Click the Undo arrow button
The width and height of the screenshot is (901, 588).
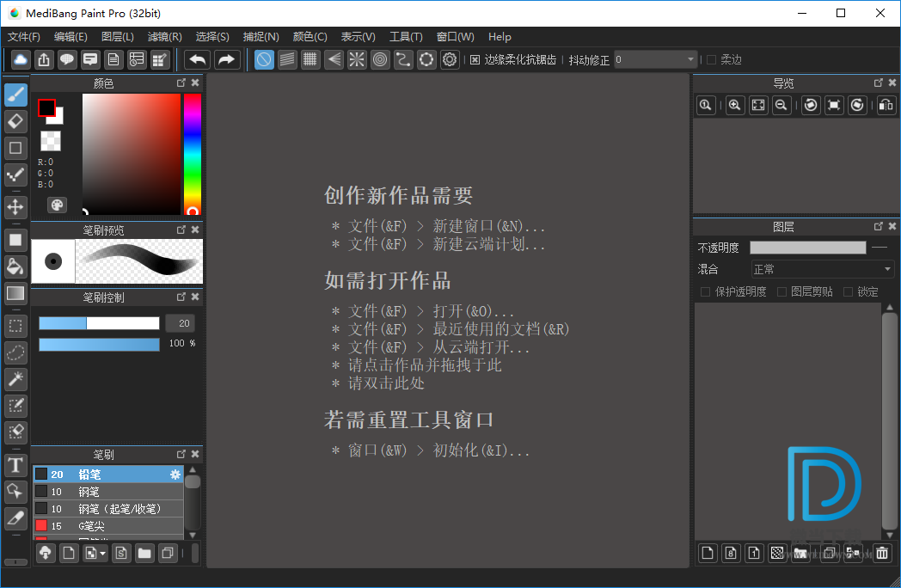[x=198, y=59]
